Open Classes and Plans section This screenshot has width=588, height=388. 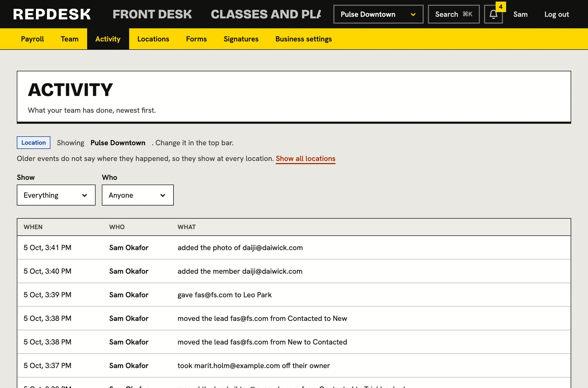266,14
